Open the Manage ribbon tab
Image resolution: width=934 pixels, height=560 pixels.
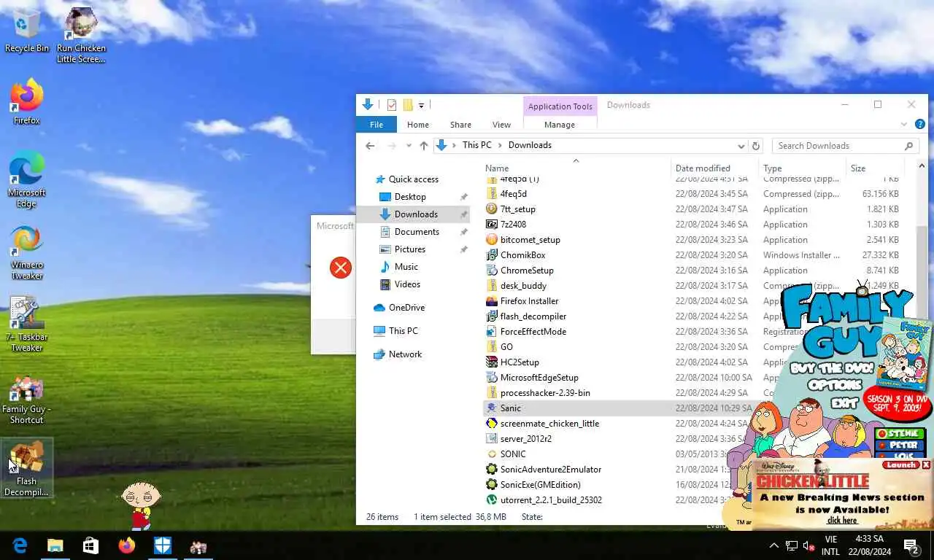560,125
